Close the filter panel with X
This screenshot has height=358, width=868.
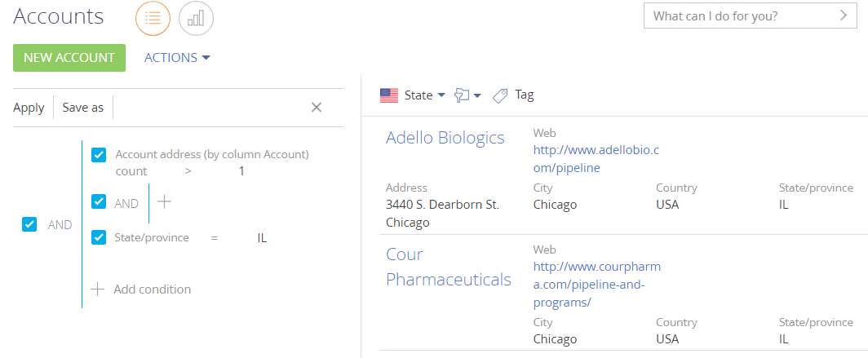[317, 108]
